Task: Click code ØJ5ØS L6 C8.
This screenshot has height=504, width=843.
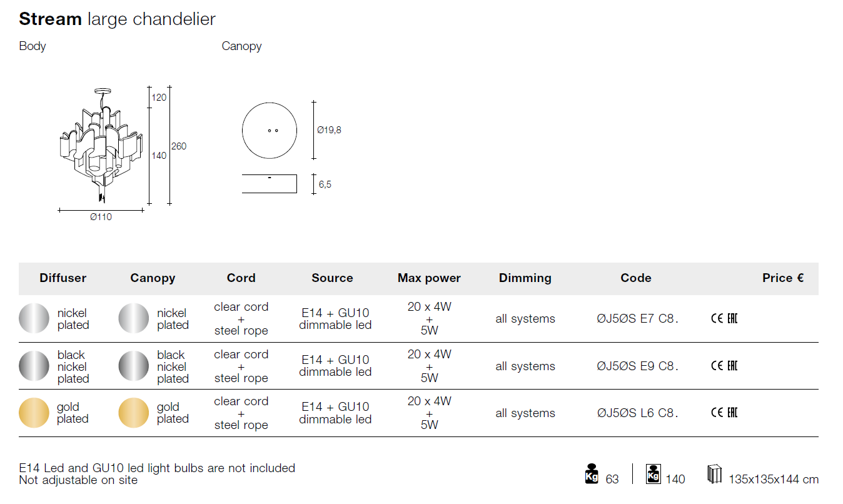Action: [638, 413]
